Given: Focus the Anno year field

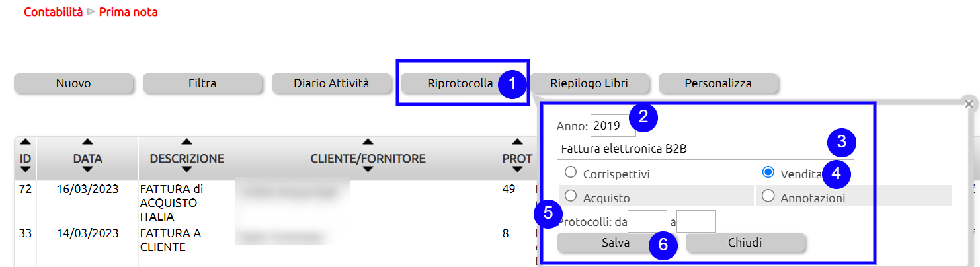Looking at the screenshot, I should [612, 126].
